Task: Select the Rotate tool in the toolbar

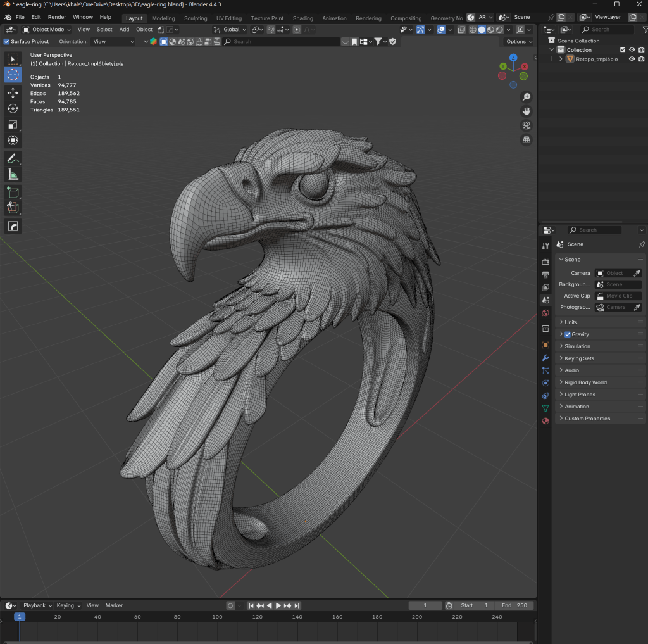Action: tap(13, 109)
